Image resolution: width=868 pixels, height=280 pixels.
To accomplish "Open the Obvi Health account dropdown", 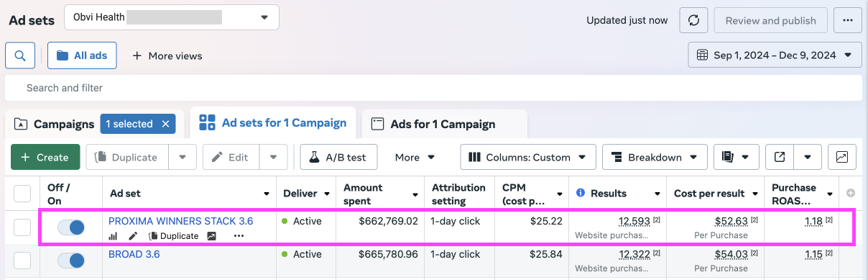I will click(171, 17).
